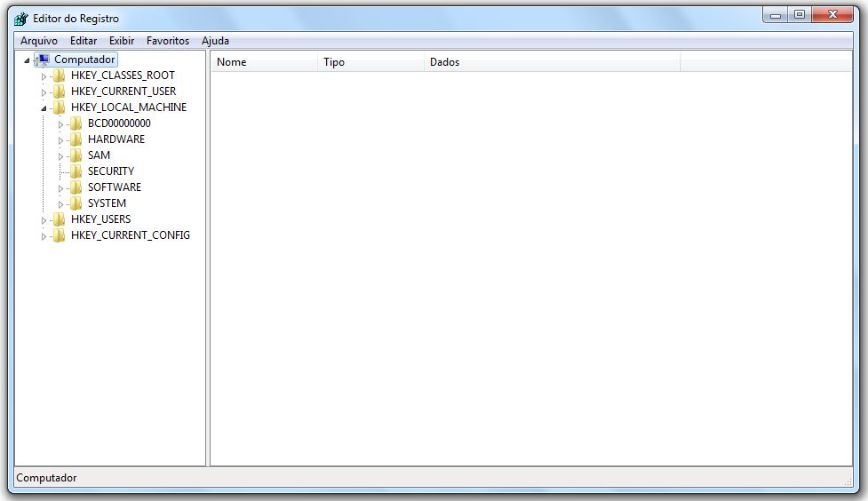This screenshot has width=868, height=501.
Task: Open the Favoritos menu
Action: click(x=168, y=41)
